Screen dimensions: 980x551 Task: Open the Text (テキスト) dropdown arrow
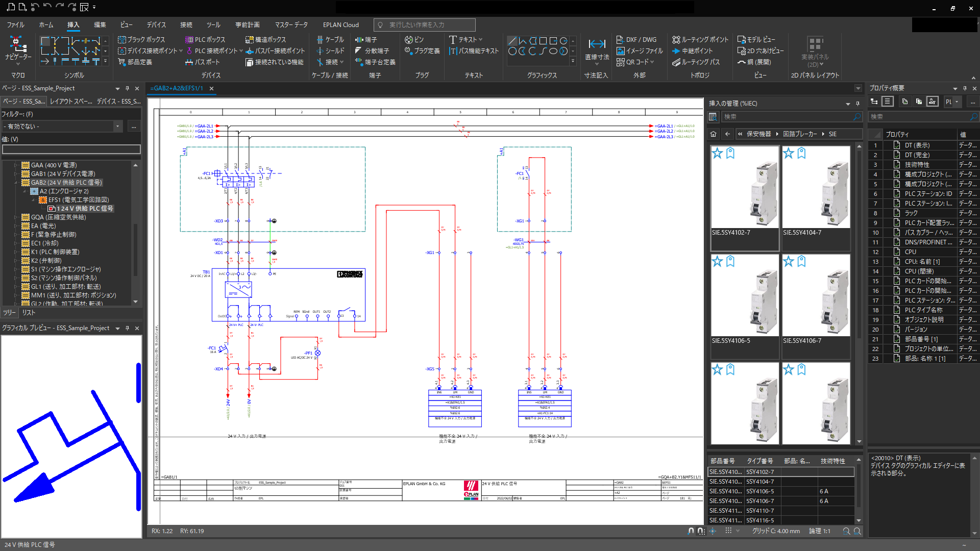click(480, 39)
